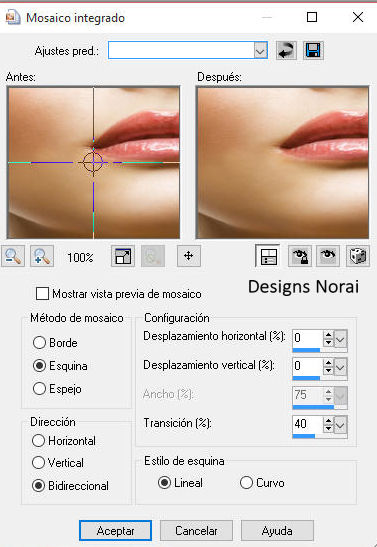Expand the Transición percentage dropdown arrow
The width and height of the screenshot is (377, 547).
click(340, 425)
